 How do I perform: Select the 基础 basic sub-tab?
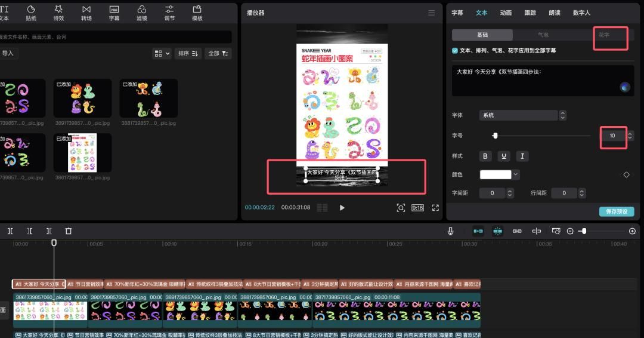pos(482,35)
